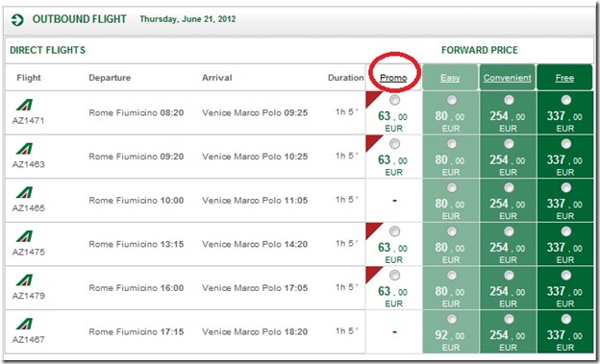Viewport: 600px width, 364px height.
Task: Choose the 63 EUR Promo fare for AZ1479
Action: point(394,276)
